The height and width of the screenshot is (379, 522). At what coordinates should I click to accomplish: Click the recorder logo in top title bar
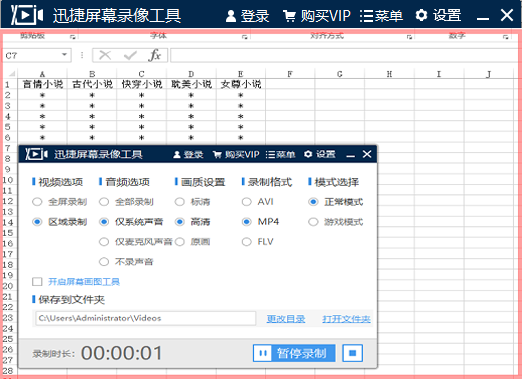27,15
